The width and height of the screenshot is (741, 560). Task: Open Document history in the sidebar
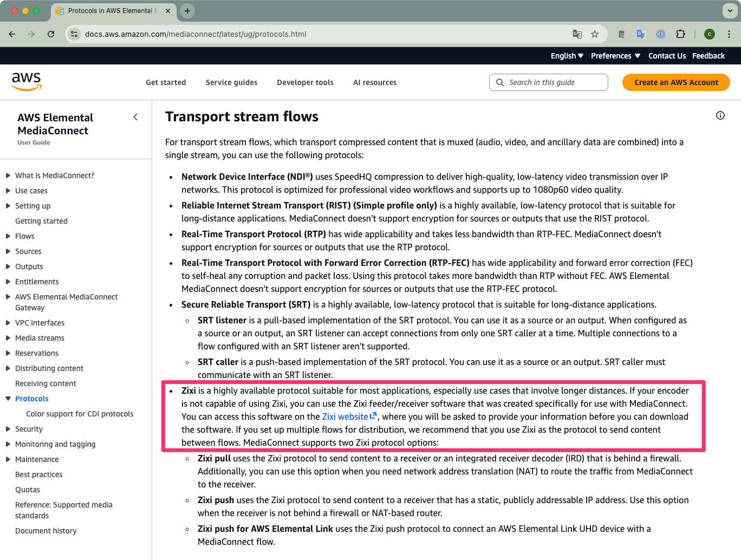pyautogui.click(x=46, y=531)
